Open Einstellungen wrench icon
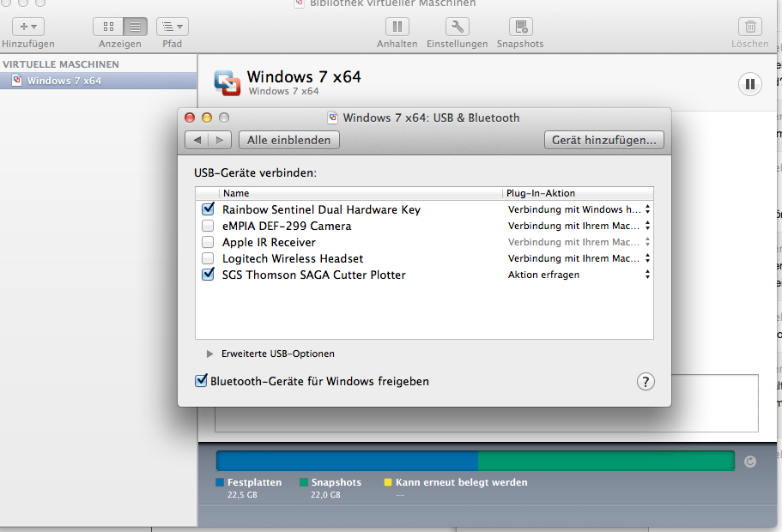782x532 pixels. 457,27
